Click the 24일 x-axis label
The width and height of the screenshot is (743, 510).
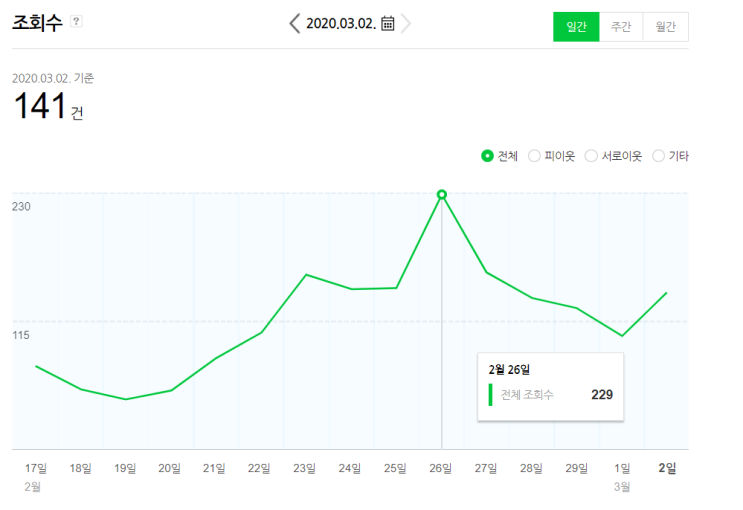point(350,468)
